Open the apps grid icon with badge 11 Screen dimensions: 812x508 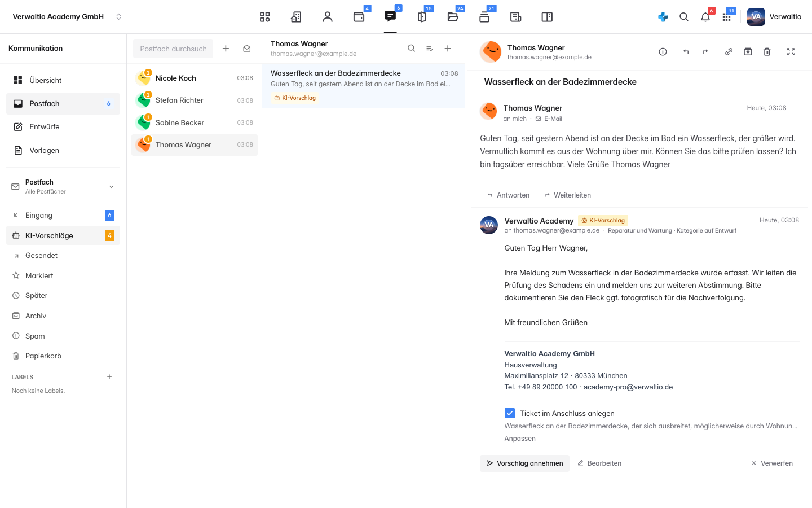point(727,17)
